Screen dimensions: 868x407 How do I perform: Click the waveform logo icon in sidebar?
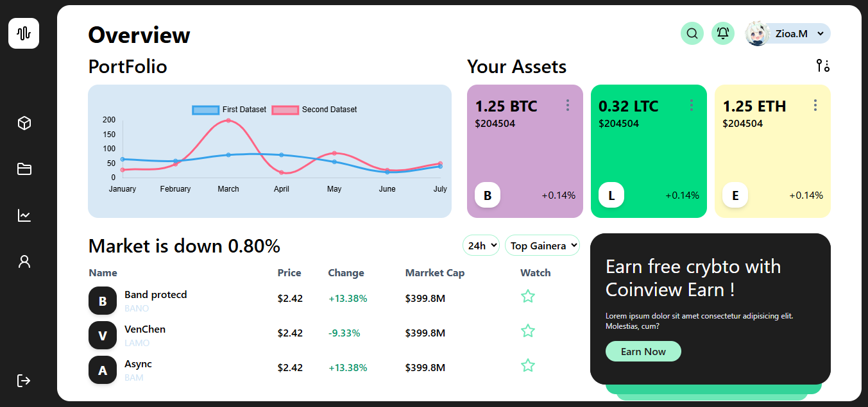(24, 33)
